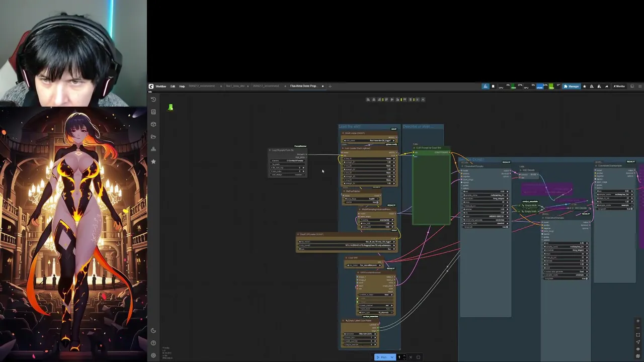Toggle the bottom panel icon at top right
Screen dimensions: 644x362
point(632,86)
